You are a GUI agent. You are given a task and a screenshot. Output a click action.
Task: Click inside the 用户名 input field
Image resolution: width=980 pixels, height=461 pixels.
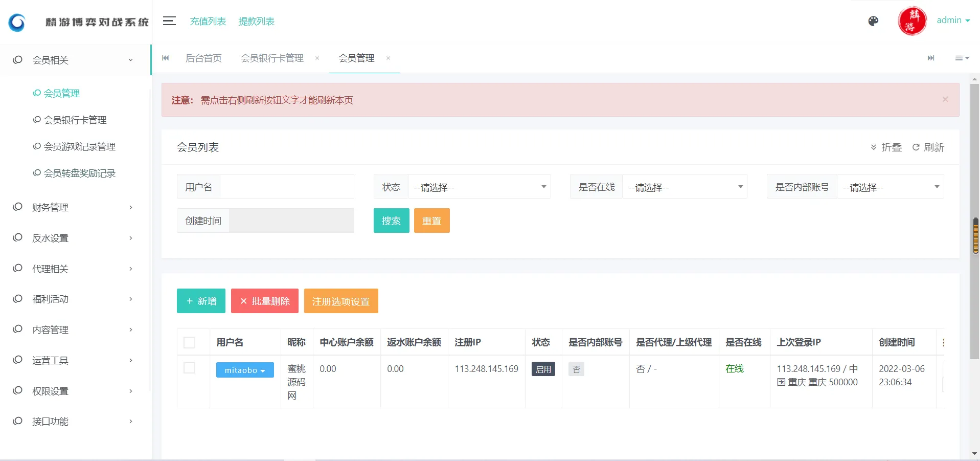click(286, 186)
